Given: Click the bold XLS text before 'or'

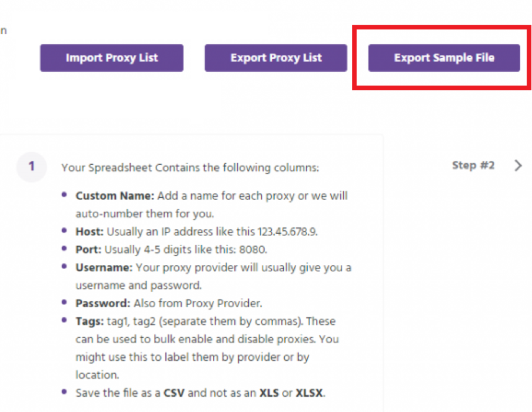Looking at the screenshot, I should tap(269, 393).
